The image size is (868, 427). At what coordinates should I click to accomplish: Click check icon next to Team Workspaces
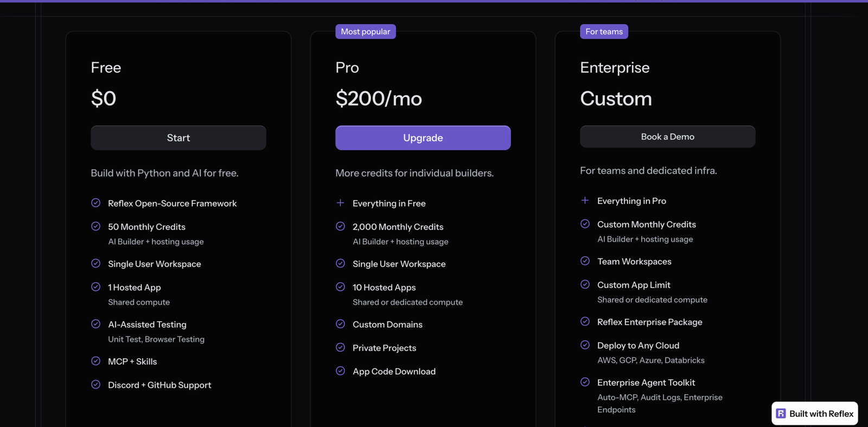tap(585, 261)
